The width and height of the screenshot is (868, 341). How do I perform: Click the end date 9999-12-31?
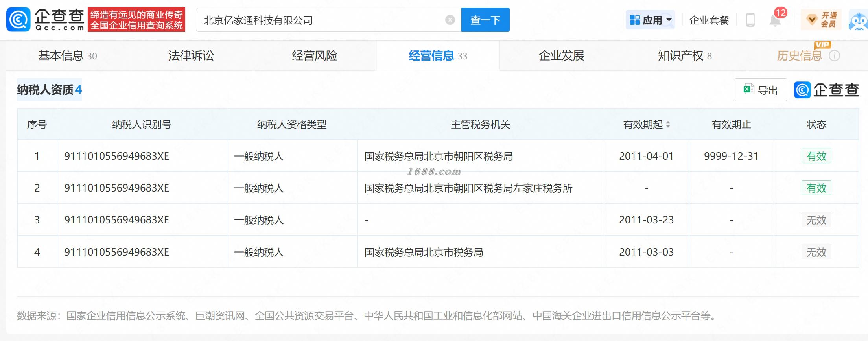click(731, 156)
